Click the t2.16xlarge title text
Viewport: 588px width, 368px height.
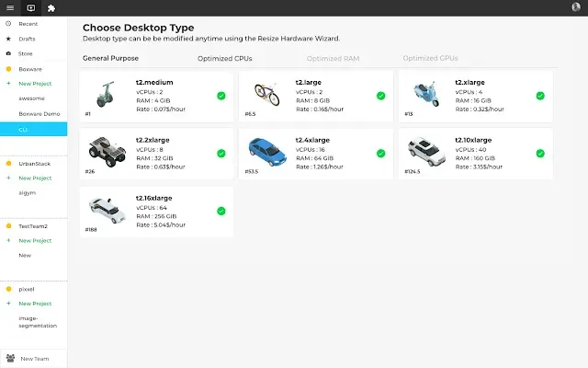153,198
